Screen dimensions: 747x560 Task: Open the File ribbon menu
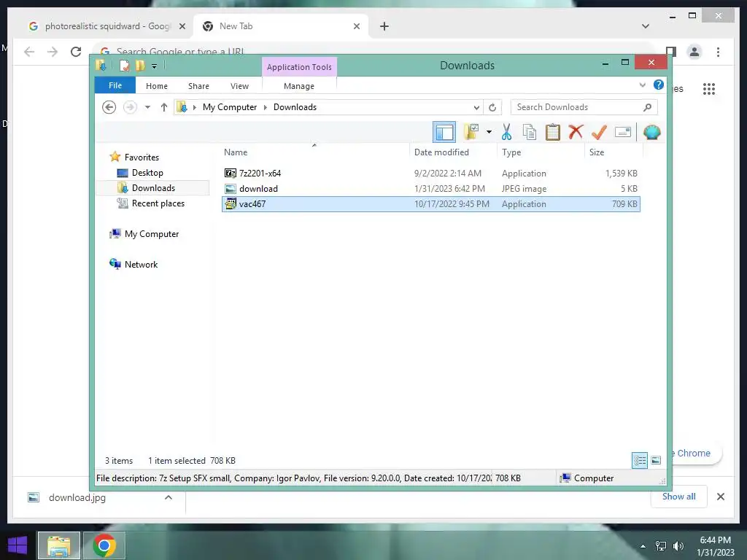point(115,85)
